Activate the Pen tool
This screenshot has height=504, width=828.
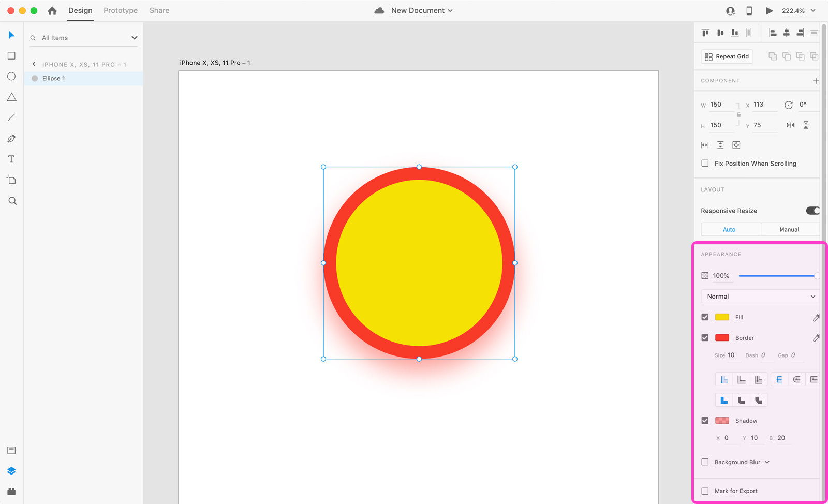(11, 139)
